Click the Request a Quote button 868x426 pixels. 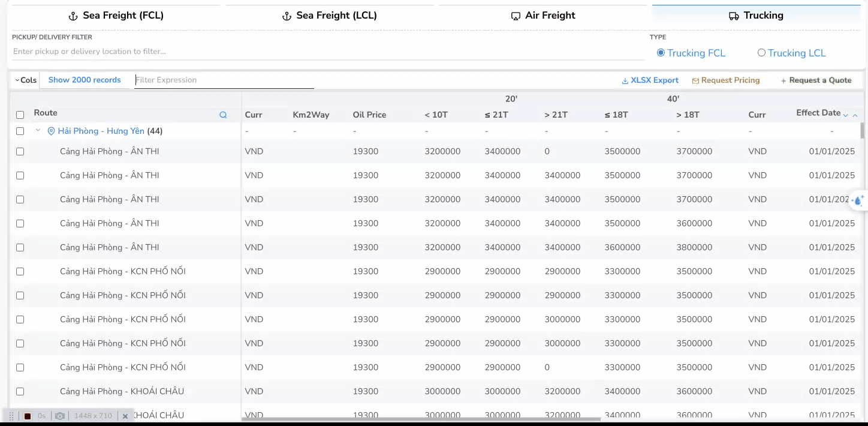(816, 80)
